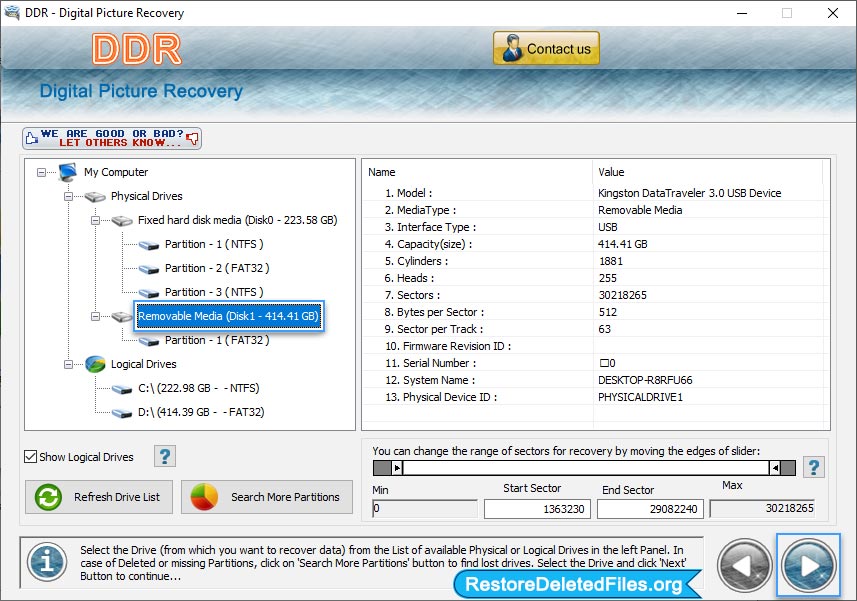
Task: Collapse the Physical Drives node
Action: click(68, 196)
